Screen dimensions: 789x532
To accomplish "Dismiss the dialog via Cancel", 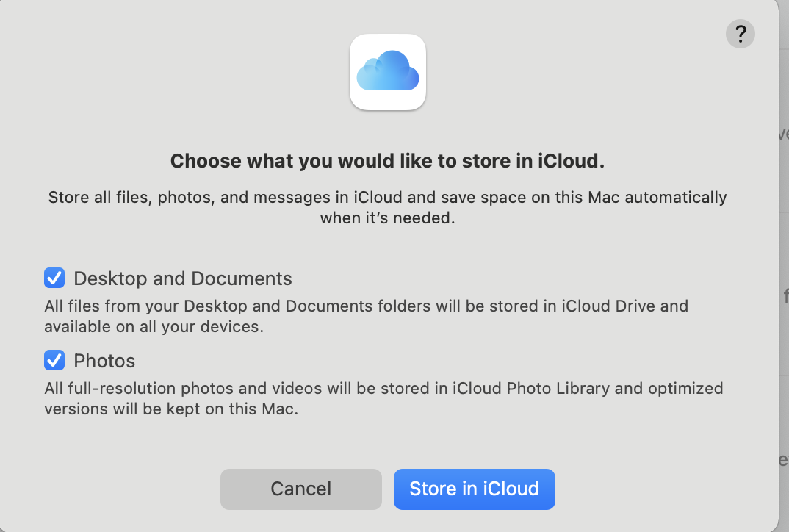I will click(x=300, y=489).
